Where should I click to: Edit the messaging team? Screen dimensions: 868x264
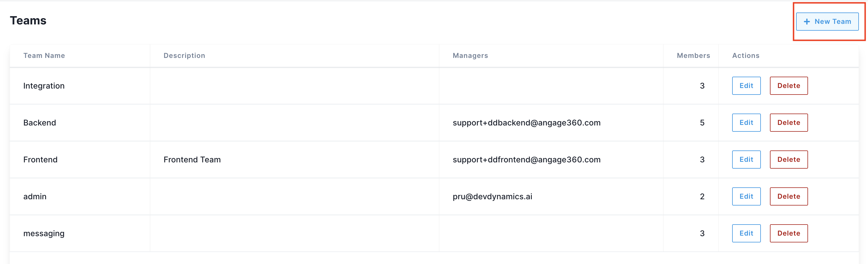(746, 233)
